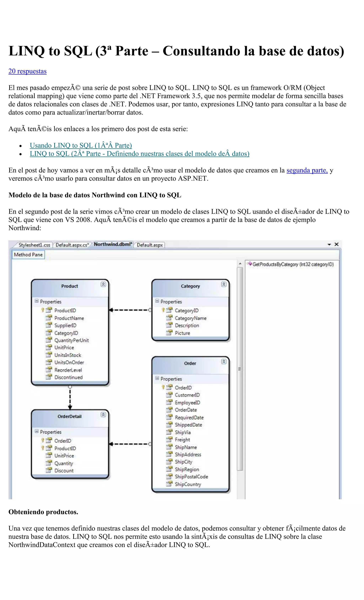Switch to the Default.aspx.cs tab

[72, 245]
